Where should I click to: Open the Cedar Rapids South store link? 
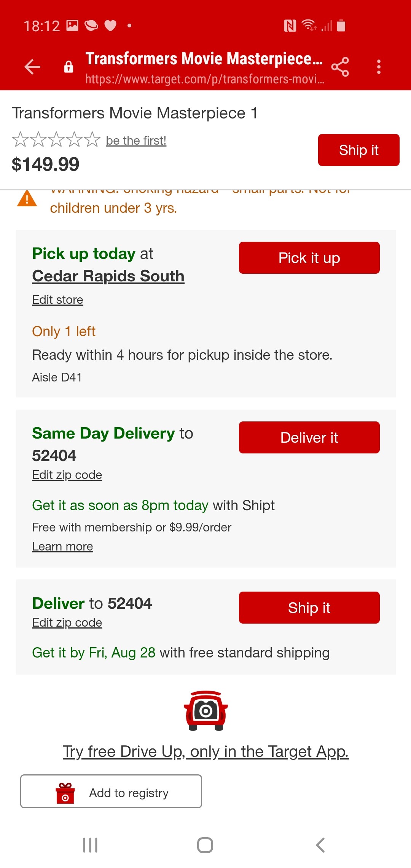click(108, 276)
